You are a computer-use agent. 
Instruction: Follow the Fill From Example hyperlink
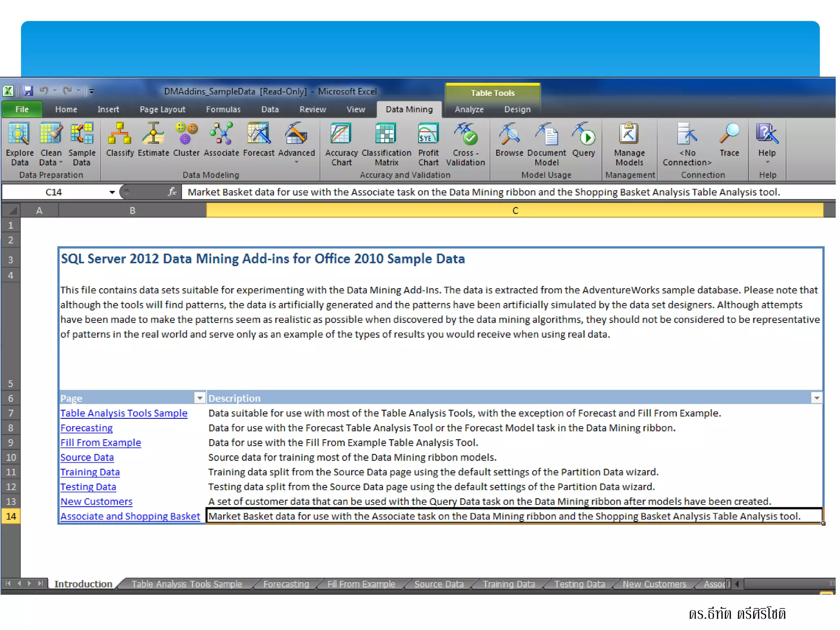(100, 443)
